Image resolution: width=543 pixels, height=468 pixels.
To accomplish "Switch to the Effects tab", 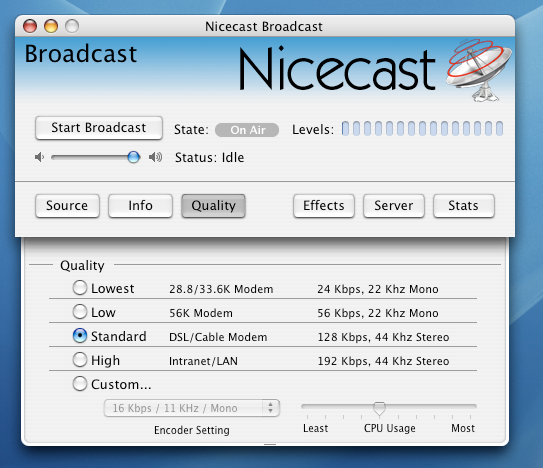I will [x=324, y=206].
